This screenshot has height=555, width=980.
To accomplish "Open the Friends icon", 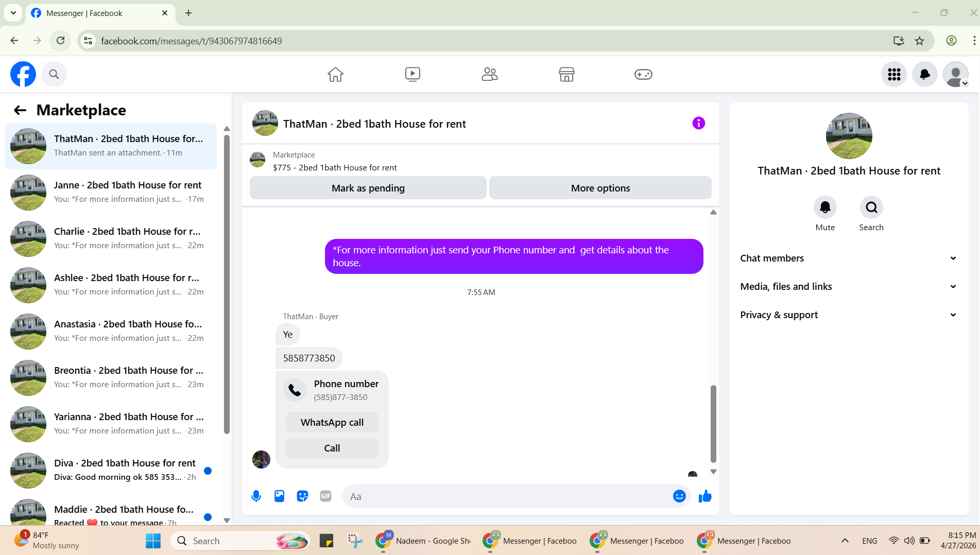I will (x=489, y=74).
